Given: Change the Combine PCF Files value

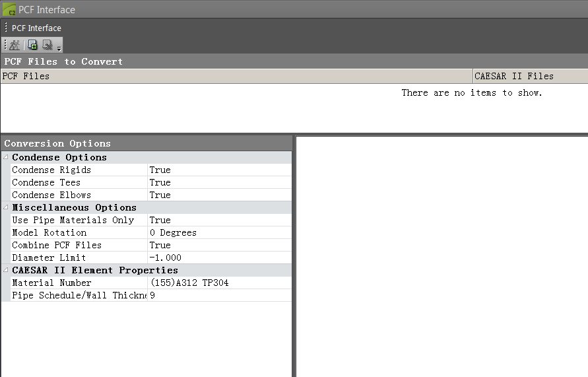Looking at the screenshot, I should (x=219, y=246).
